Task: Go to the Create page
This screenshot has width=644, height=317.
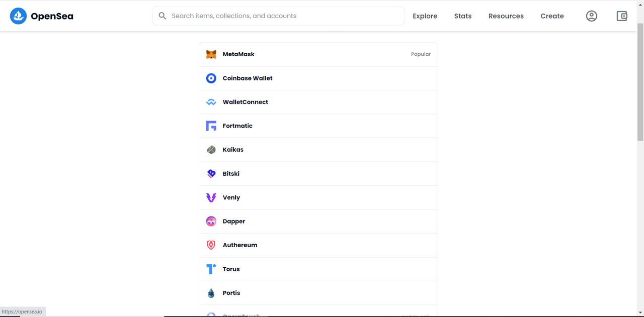Action: click(x=552, y=16)
